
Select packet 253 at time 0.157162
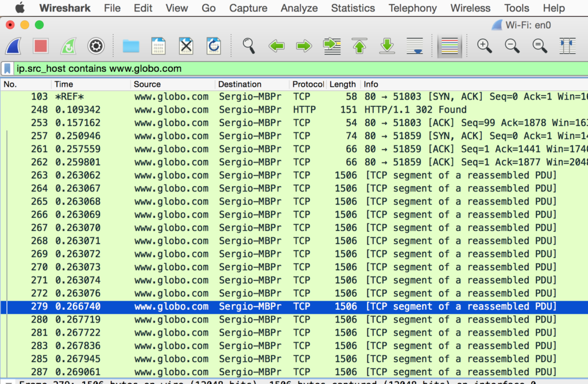click(x=294, y=123)
